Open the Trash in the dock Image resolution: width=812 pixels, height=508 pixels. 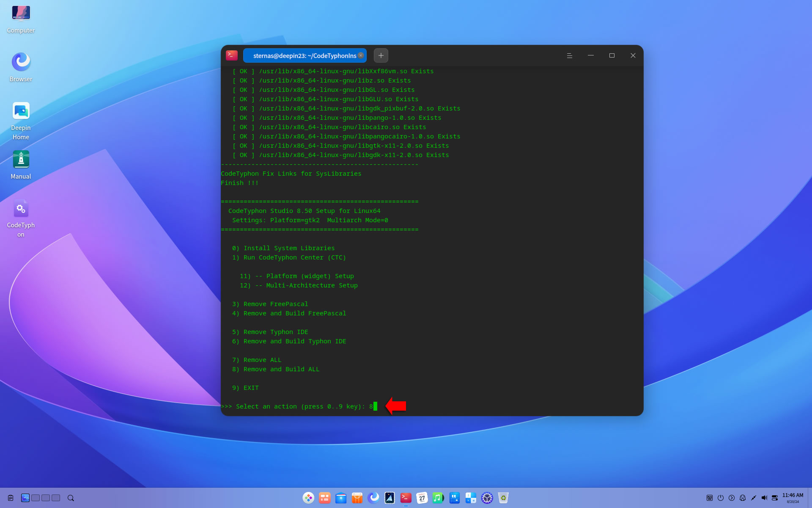[x=503, y=498]
